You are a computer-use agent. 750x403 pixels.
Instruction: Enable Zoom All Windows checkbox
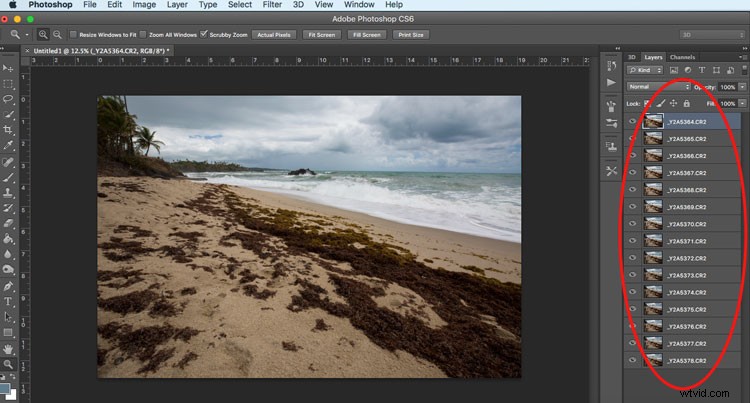click(143, 34)
